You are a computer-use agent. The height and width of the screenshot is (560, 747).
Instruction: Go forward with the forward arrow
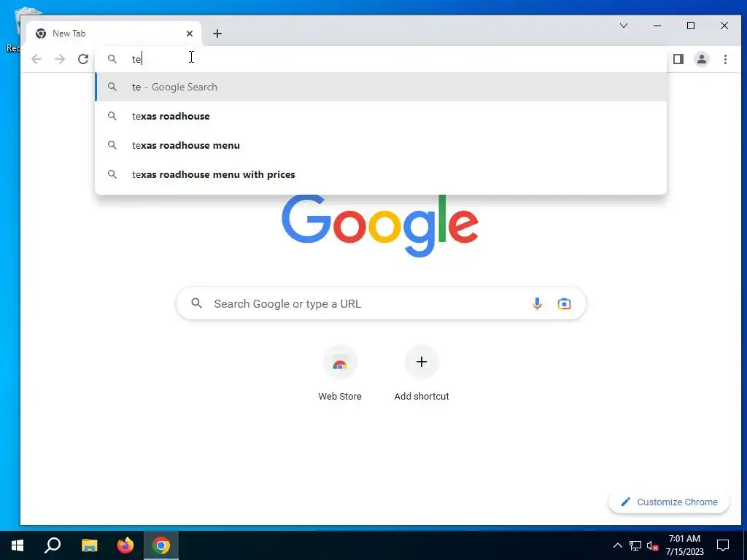pyautogui.click(x=60, y=59)
